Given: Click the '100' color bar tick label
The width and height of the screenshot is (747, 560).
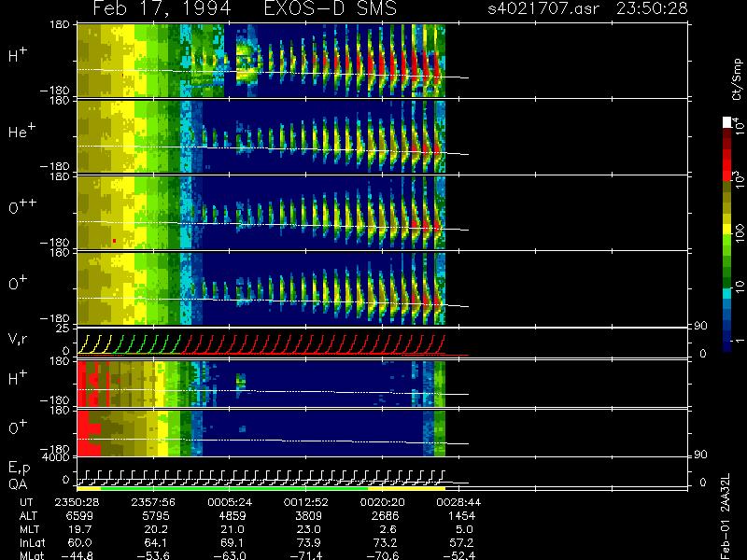Looking at the screenshot, I should click(739, 231).
